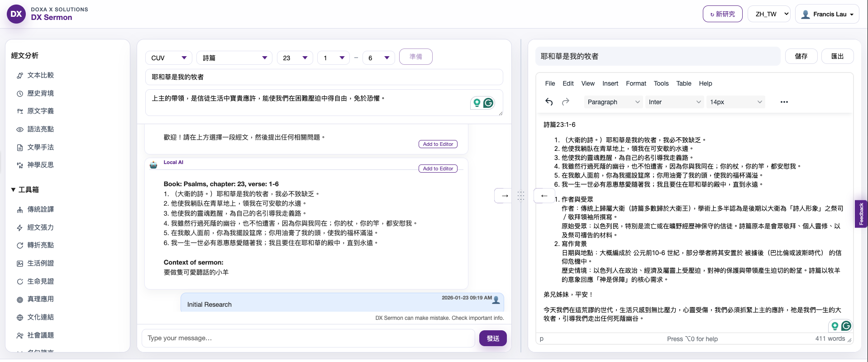Image resolution: width=868 pixels, height=362 pixels.
Task: Click the DX logo in header
Action: tap(16, 14)
